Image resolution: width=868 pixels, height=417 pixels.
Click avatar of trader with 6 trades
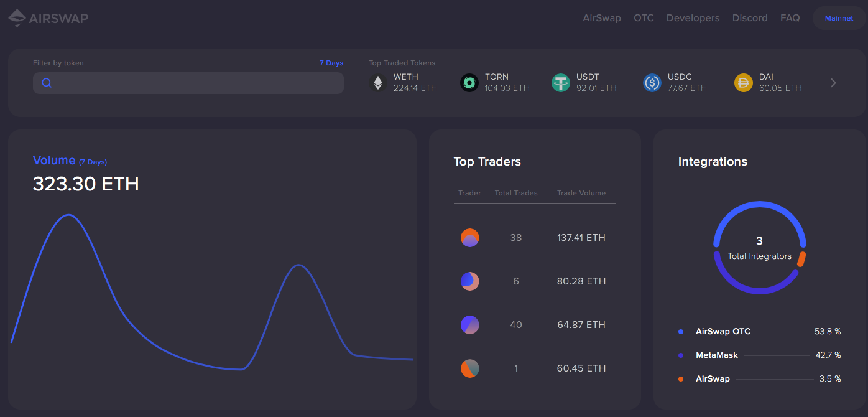tap(470, 281)
